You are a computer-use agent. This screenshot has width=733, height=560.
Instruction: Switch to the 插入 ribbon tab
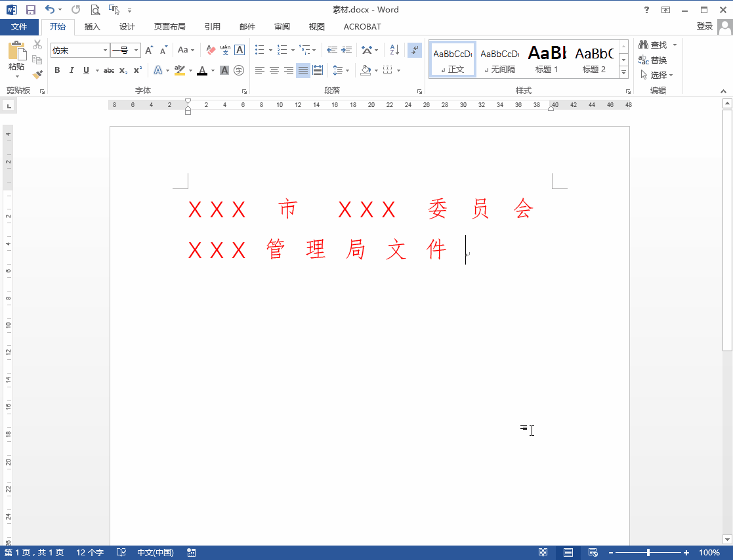(x=91, y=27)
